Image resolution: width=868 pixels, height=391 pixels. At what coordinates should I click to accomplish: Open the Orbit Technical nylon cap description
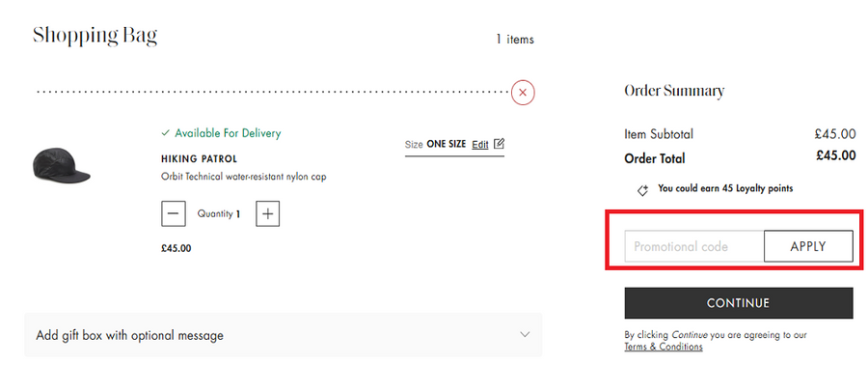coord(243,177)
